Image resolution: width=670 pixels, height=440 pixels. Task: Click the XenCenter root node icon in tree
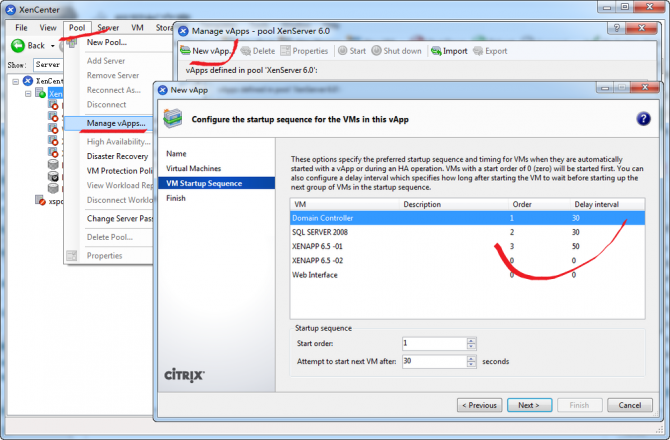click(28, 81)
